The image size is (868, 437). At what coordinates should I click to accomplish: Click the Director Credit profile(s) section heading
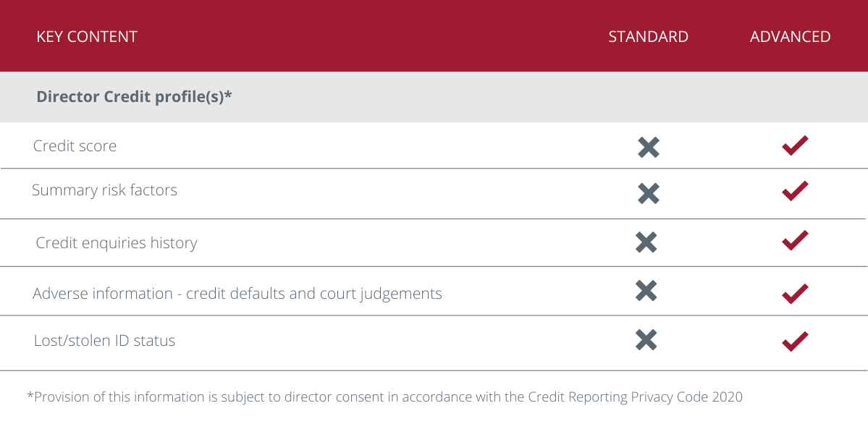[134, 97]
